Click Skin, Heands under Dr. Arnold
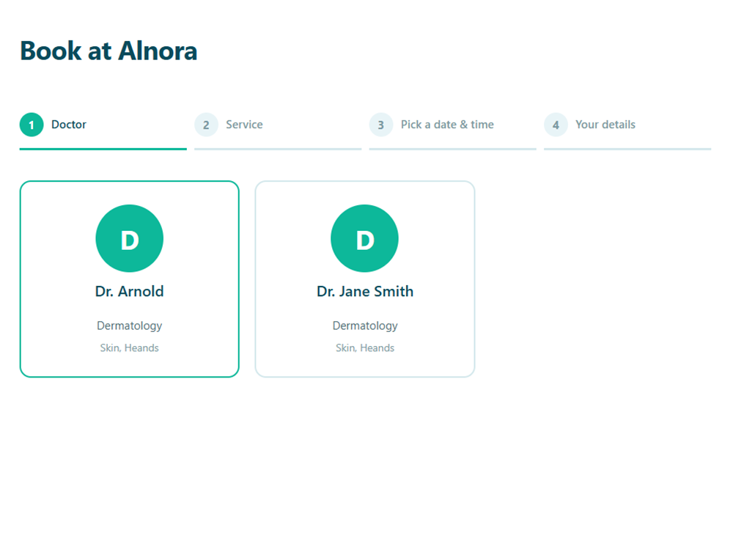733x560 pixels. tap(130, 347)
